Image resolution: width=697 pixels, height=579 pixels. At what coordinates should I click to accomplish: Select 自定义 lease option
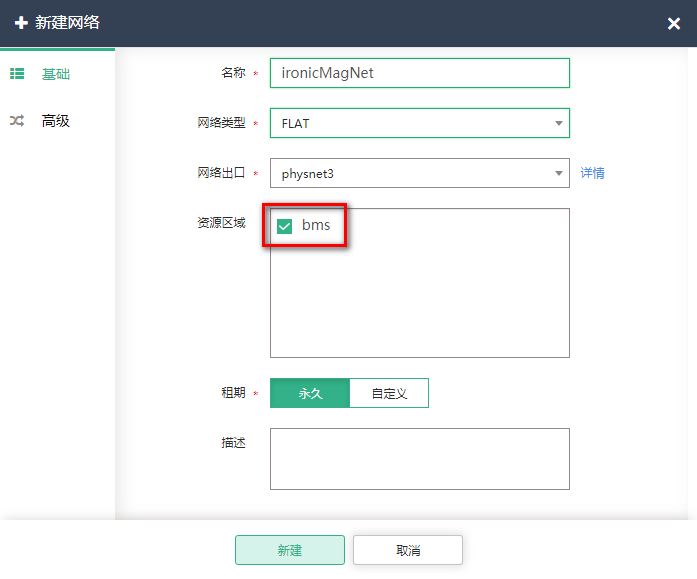point(389,393)
